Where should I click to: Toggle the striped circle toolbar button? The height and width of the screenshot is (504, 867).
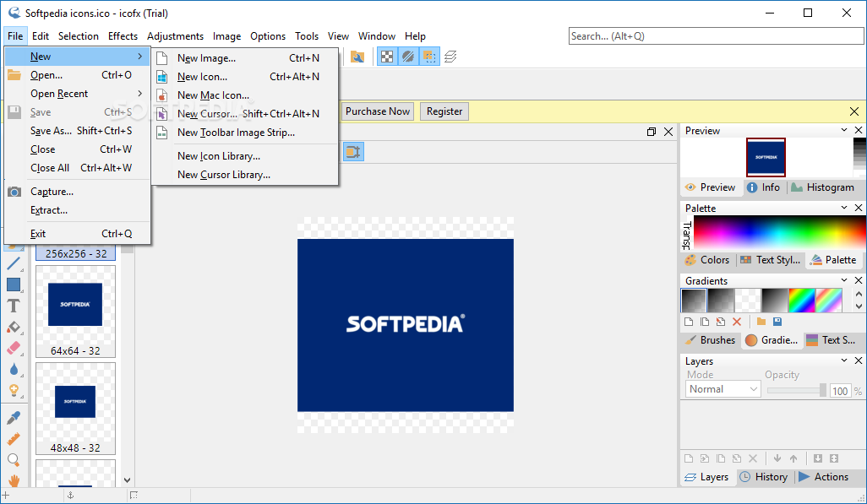pos(408,57)
